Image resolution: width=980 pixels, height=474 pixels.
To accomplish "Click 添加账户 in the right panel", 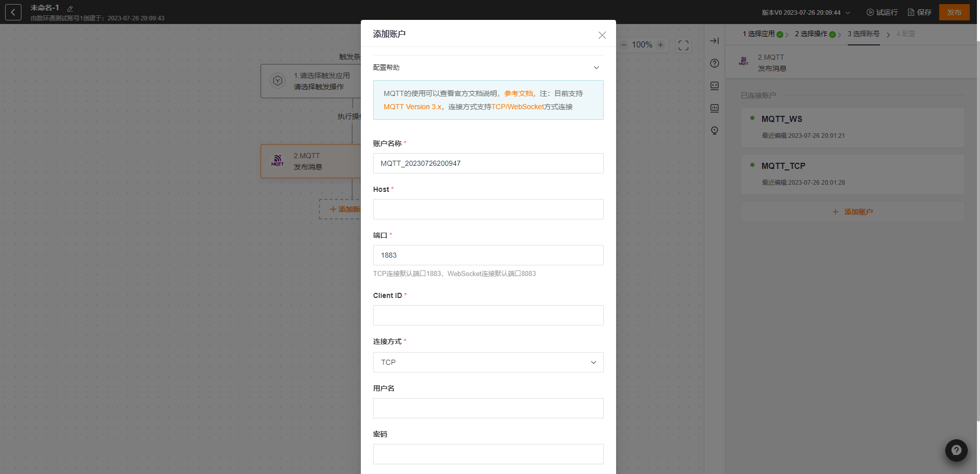I will tap(852, 212).
